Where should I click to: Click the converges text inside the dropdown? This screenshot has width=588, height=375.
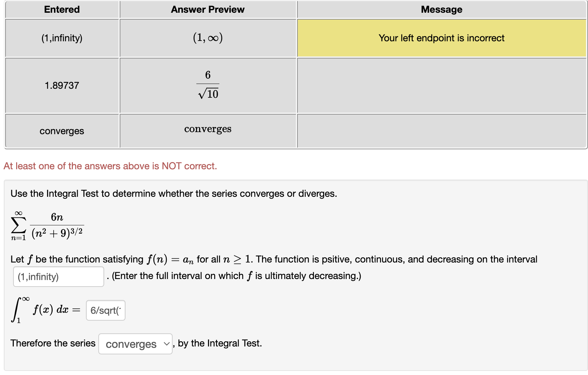point(130,344)
